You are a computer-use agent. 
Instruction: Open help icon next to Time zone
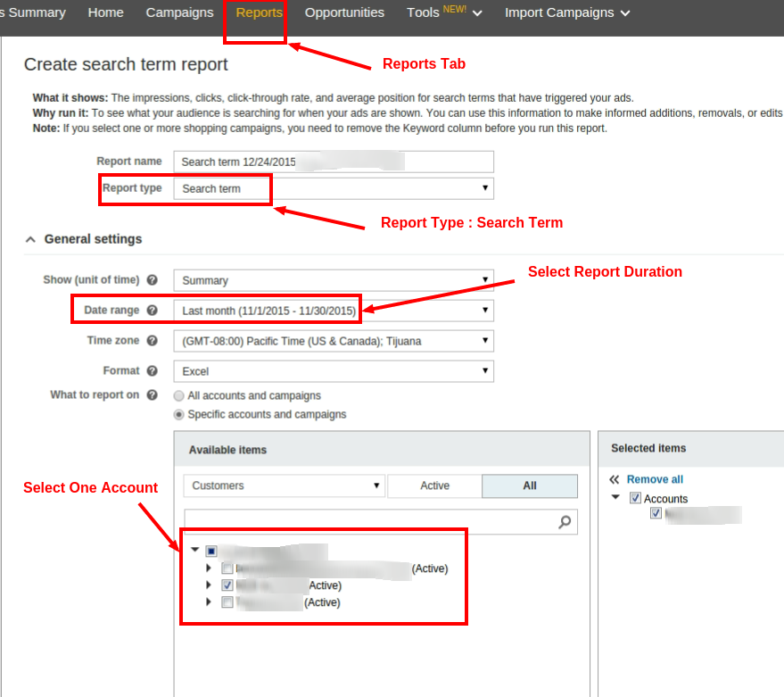pyautogui.click(x=152, y=341)
